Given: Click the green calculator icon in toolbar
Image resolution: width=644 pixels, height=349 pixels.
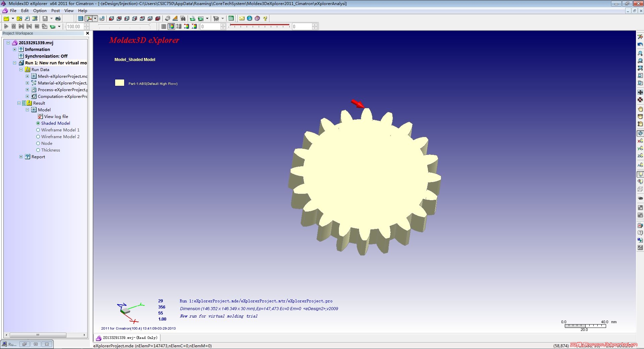Looking at the screenshot, I should (x=231, y=18).
